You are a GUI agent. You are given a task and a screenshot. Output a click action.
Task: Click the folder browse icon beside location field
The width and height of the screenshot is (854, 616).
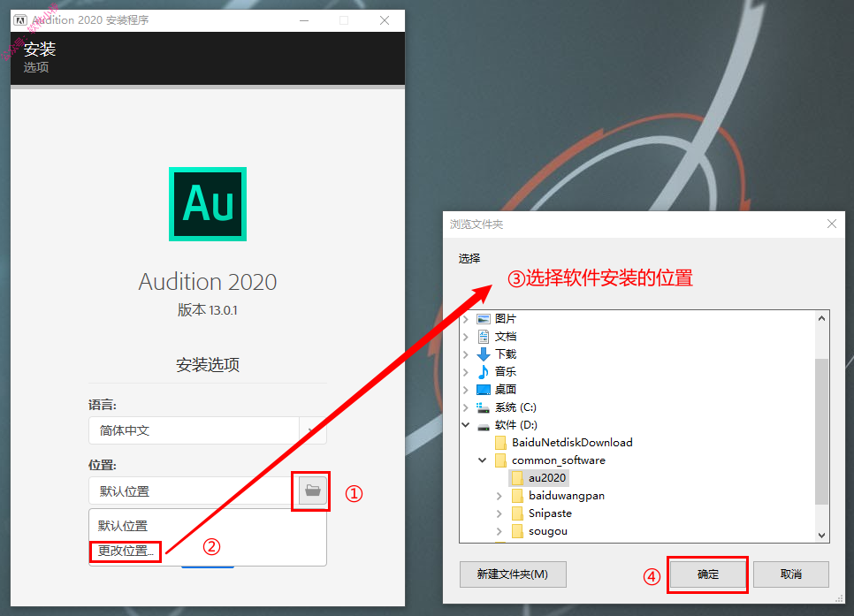(x=313, y=491)
